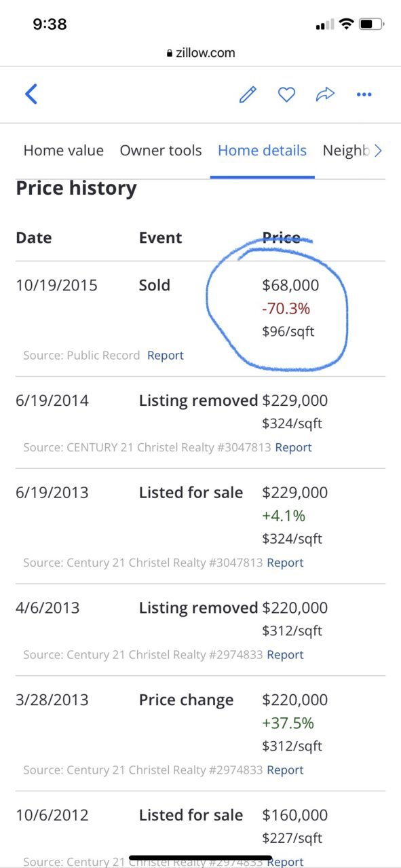Click Report link for 6/19/2014 listing removed
The width and height of the screenshot is (401, 868).
tap(293, 447)
